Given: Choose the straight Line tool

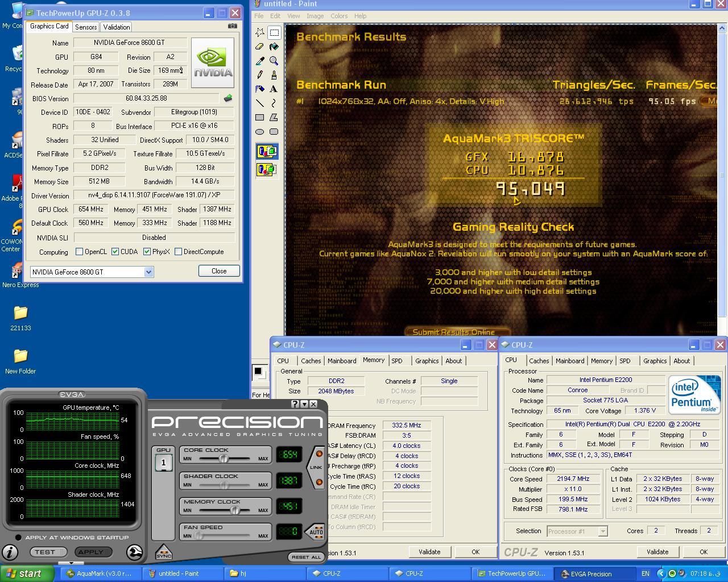Looking at the screenshot, I should point(260,103).
